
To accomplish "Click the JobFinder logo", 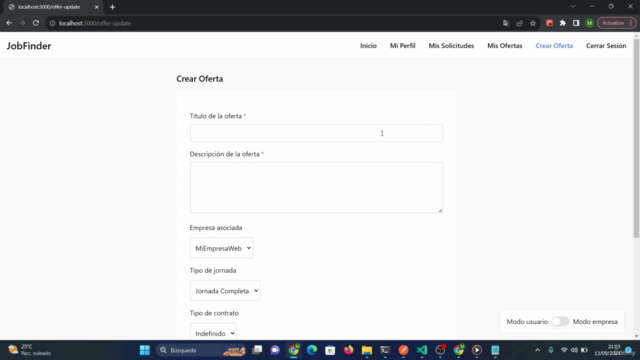I will (x=29, y=46).
